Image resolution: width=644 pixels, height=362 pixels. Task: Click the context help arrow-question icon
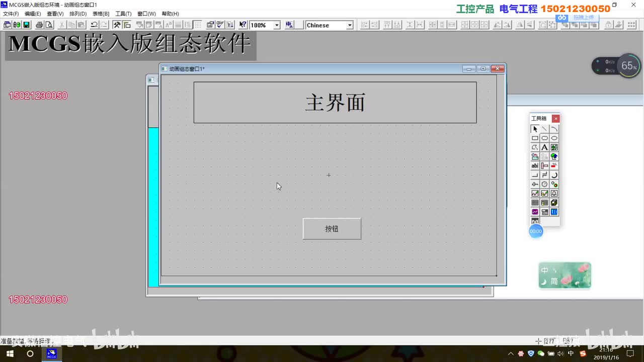(243, 25)
